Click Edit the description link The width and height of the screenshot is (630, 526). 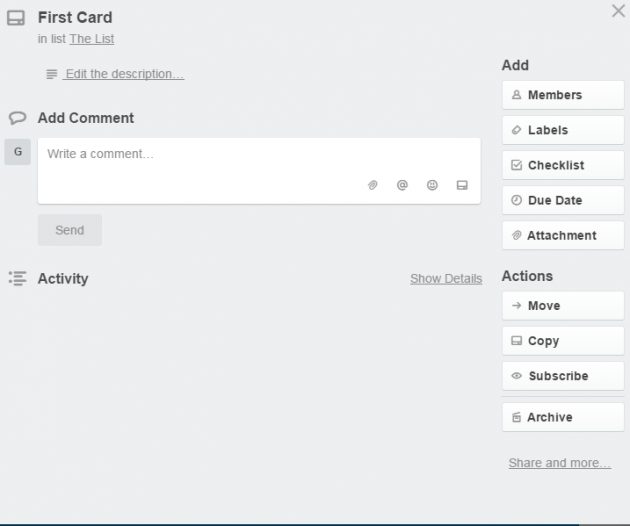click(123, 74)
